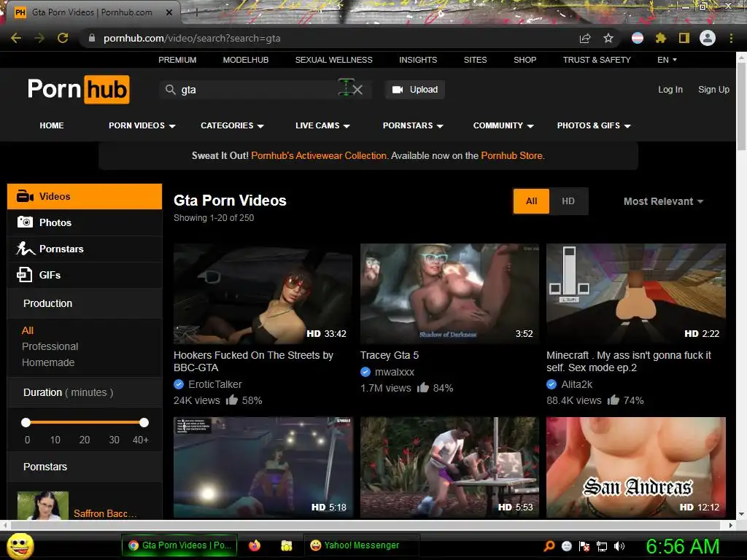This screenshot has width=747, height=560.
Task: Open the network tray icon
Action: [x=602, y=546]
